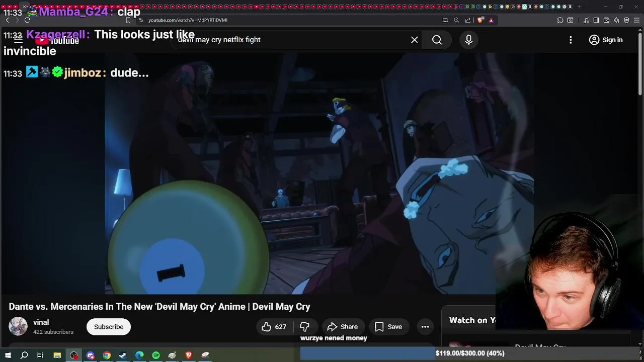Go back with the browser back arrow
Screen dimensions: 644x362
pos(7,20)
